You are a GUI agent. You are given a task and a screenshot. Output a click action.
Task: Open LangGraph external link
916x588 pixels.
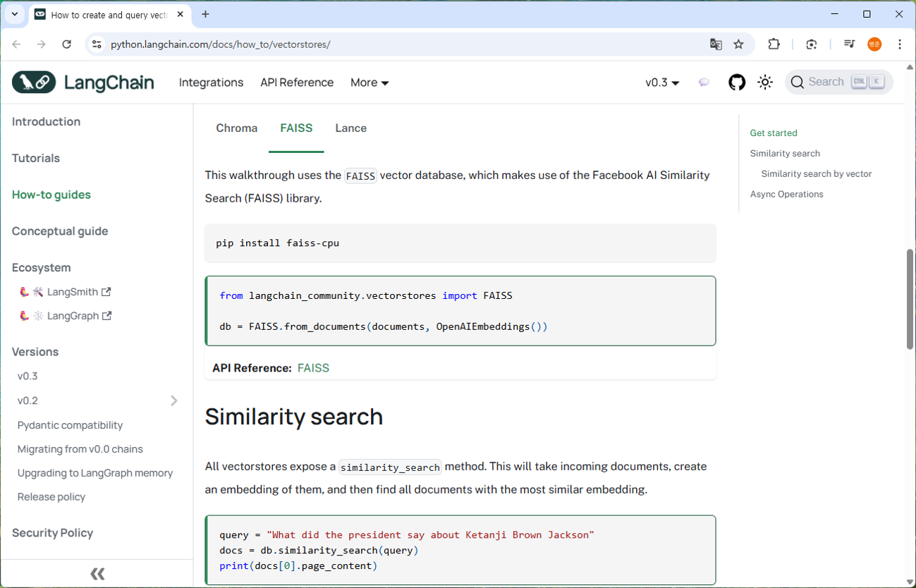point(65,316)
